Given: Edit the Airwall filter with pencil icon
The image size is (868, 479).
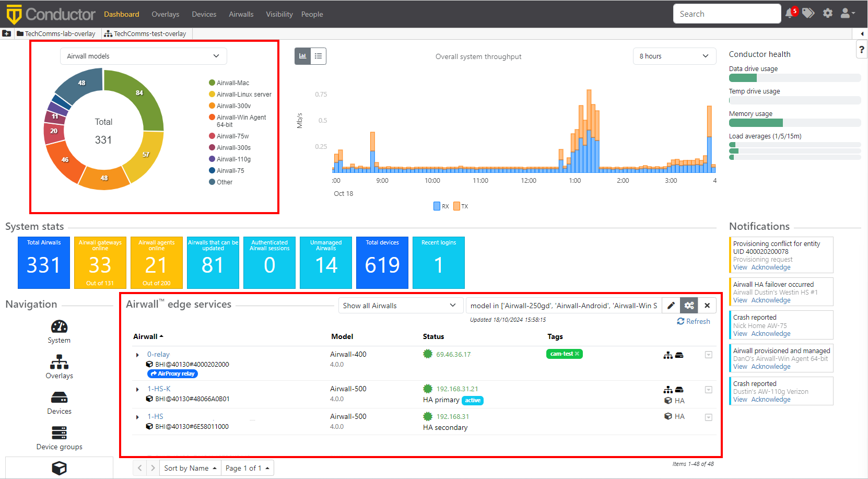Looking at the screenshot, I should [x=671, y=306].
